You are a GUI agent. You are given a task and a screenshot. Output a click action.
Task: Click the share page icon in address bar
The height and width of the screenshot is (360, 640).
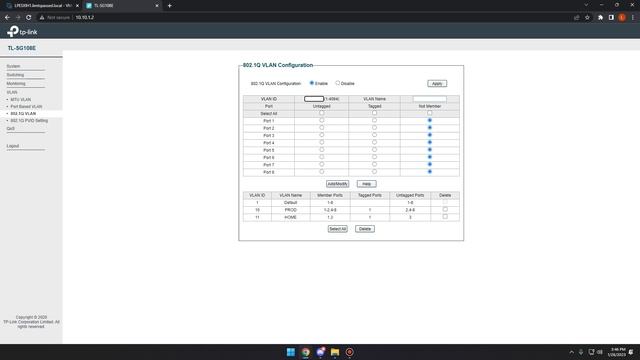pyautogui.click(x=576, y=18)
